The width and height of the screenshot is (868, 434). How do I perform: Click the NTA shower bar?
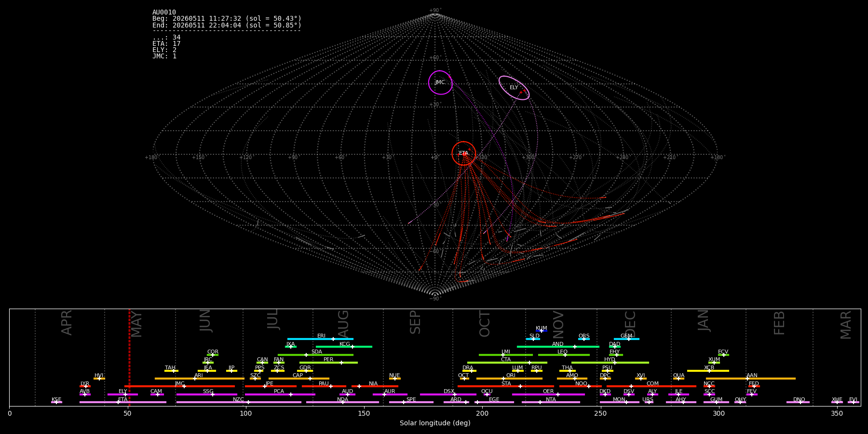point(551,402)
